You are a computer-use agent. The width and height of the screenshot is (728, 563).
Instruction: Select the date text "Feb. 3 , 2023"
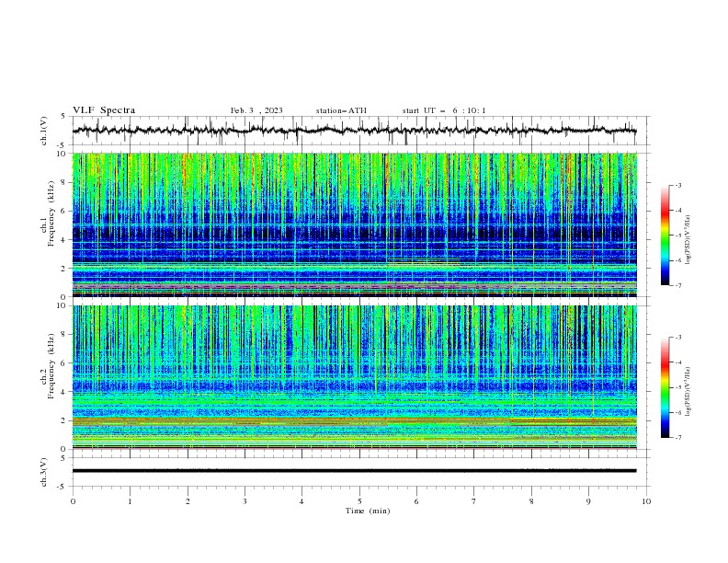click(x=256, y=110)
